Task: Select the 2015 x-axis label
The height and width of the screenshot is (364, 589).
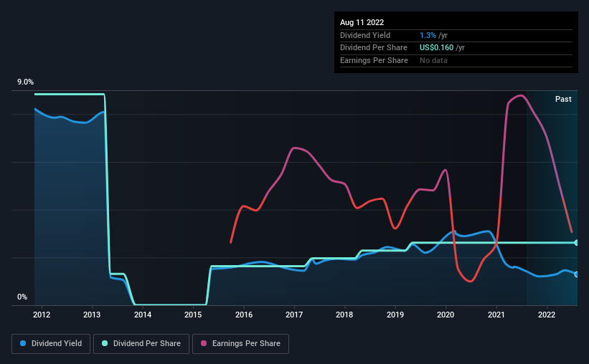Action: [x=193, y=315]
